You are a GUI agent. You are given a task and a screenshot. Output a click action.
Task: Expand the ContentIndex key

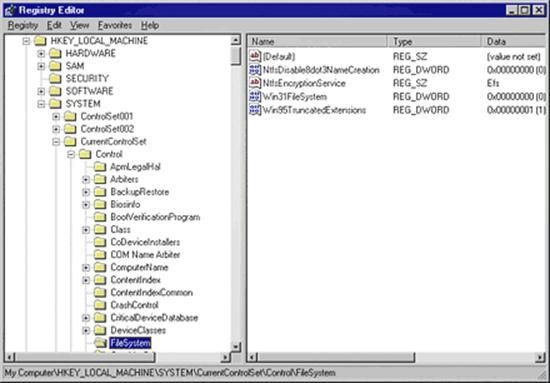86,281
